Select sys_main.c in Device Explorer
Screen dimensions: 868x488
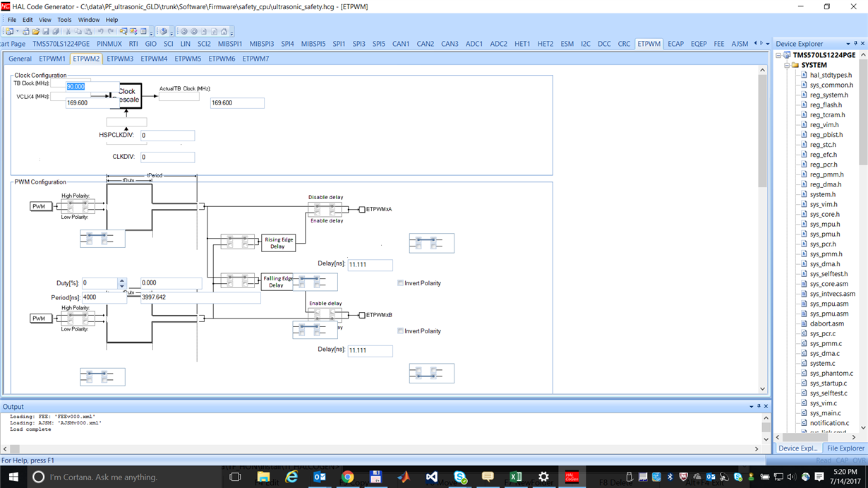point(825,413)
